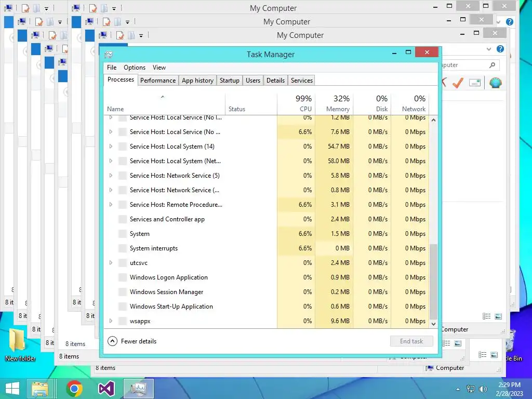
Task: Open the File menu in Task Manager
Action: (112, 68)
